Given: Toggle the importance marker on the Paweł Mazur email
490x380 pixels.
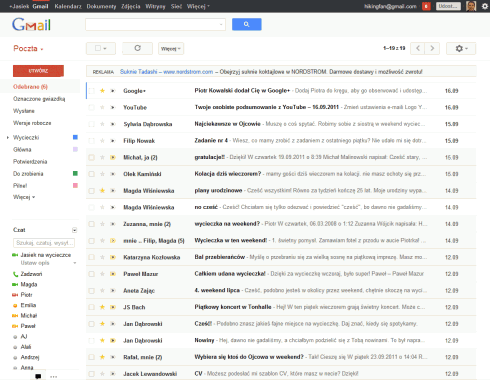Looking at the screenshot, I should pos(113,274).
